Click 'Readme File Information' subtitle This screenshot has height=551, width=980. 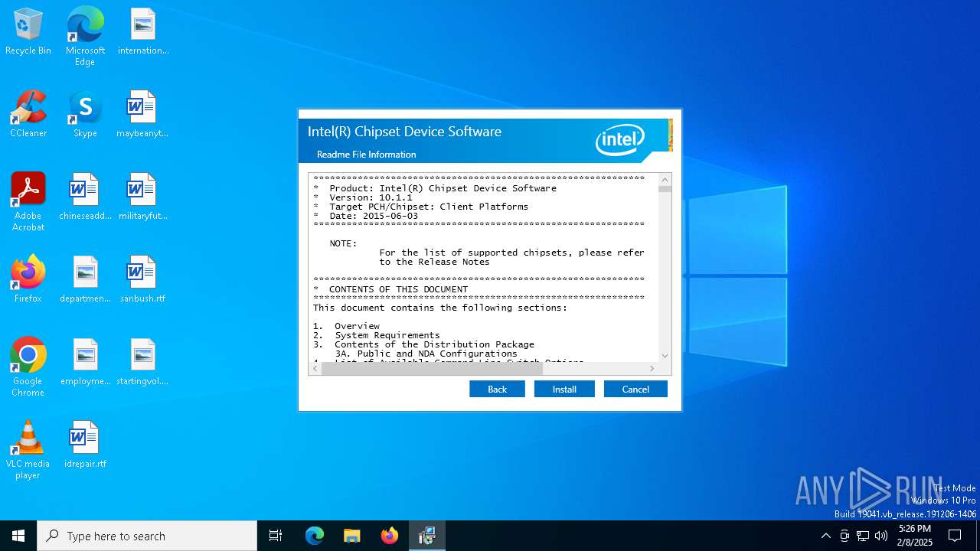point(366,155)
